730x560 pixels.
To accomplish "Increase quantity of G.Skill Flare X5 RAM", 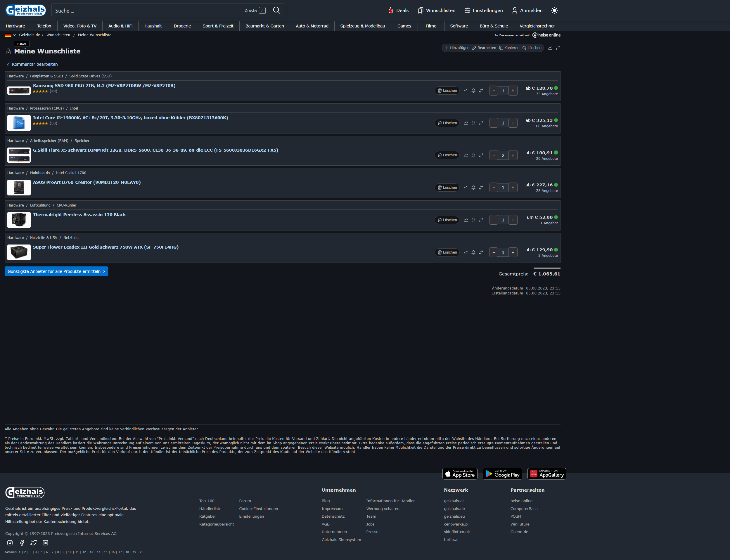I will tap(513, 155).
